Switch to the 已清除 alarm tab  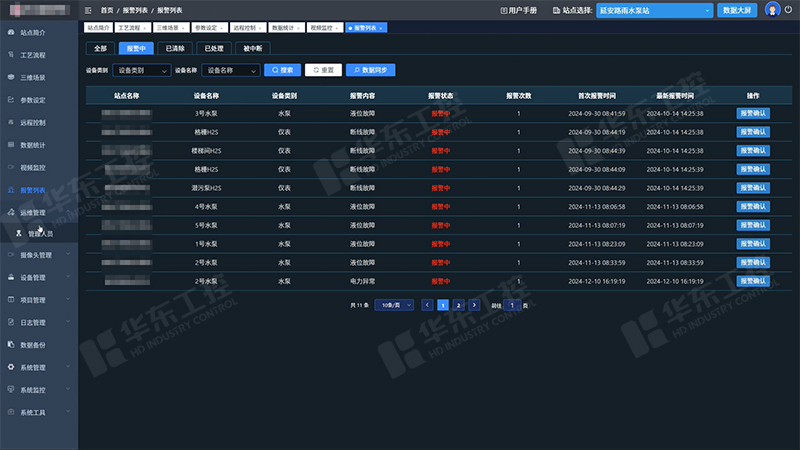(176, 48)
